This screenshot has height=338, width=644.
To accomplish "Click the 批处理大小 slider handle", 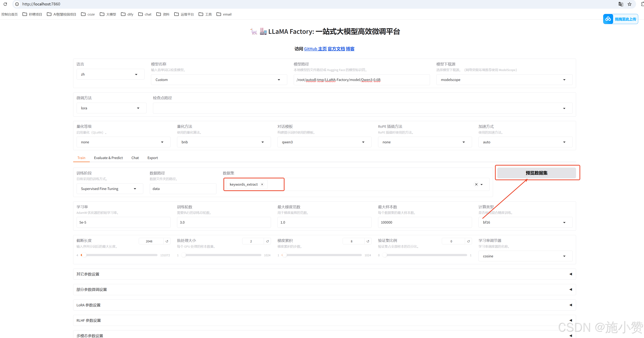I will click(184, 255).
